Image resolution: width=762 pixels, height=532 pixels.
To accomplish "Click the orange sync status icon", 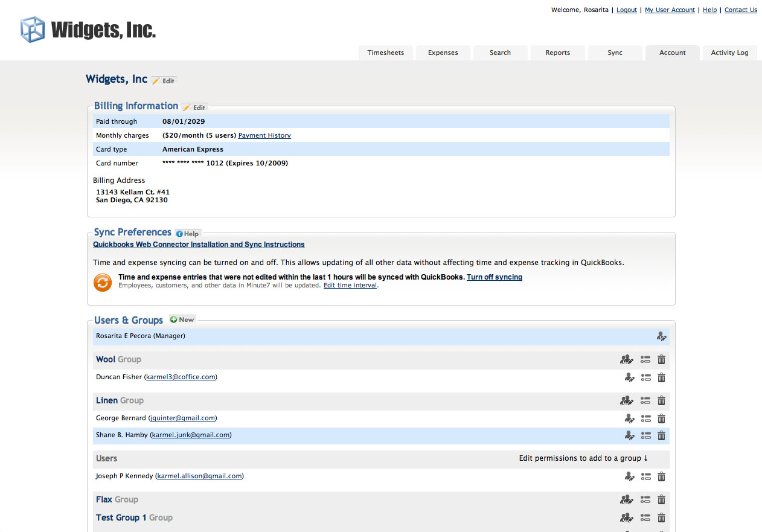I will 103,282.
